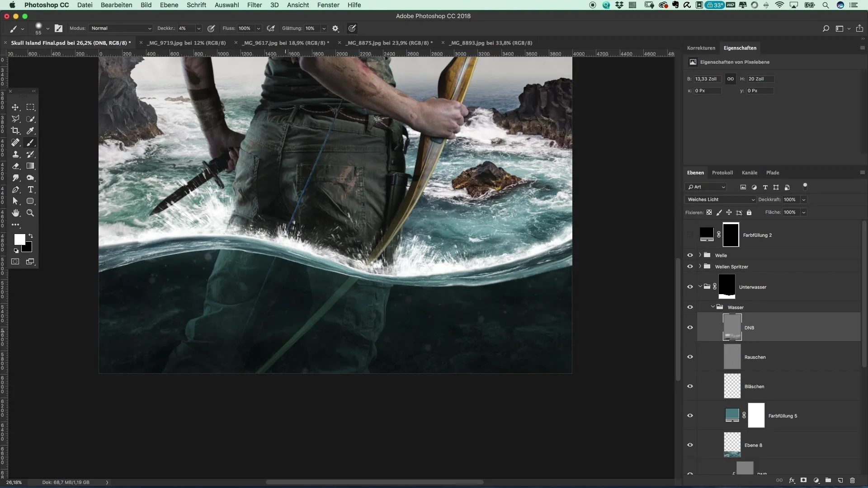Create a new layer icon
868x488 pixels.
click(840, 480)
